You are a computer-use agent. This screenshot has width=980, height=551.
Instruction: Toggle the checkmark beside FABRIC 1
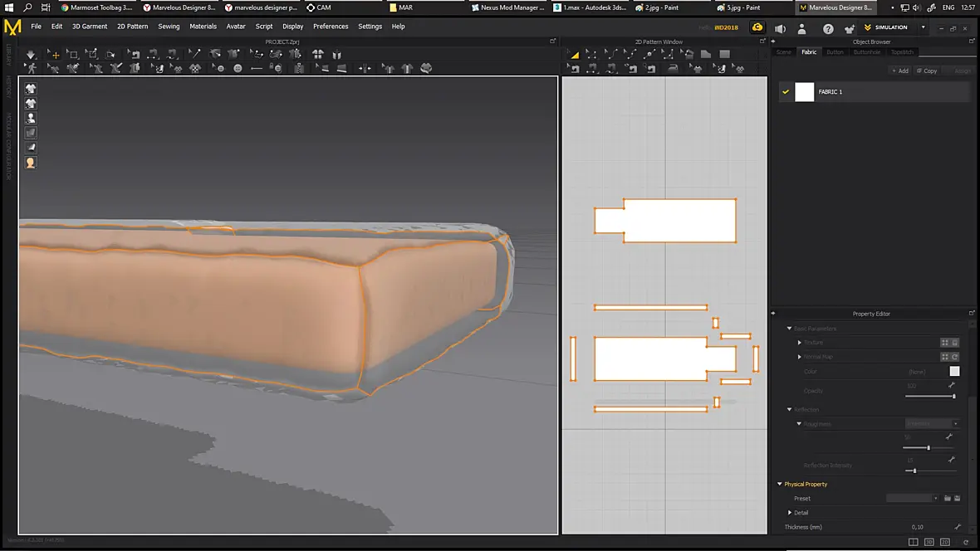pyautogui.click(x=786, y=92)
